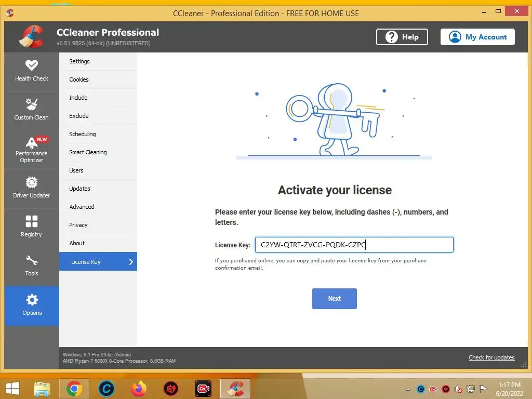Click the Next button

(334, 299)
